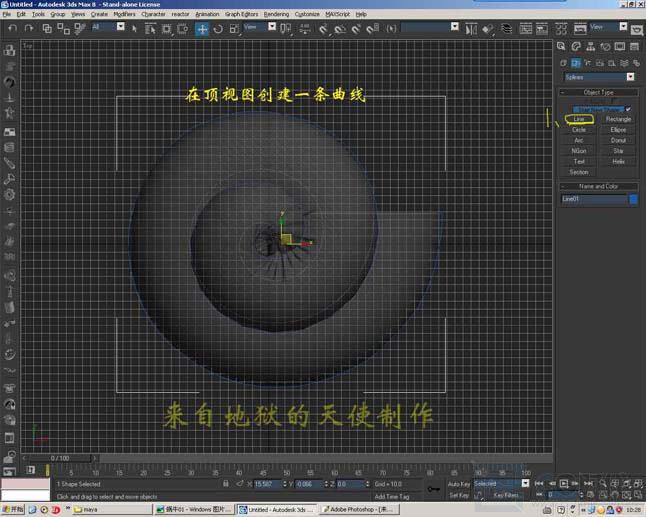Click the Line01 object name field
646x517 pixels.
(594, 199)
